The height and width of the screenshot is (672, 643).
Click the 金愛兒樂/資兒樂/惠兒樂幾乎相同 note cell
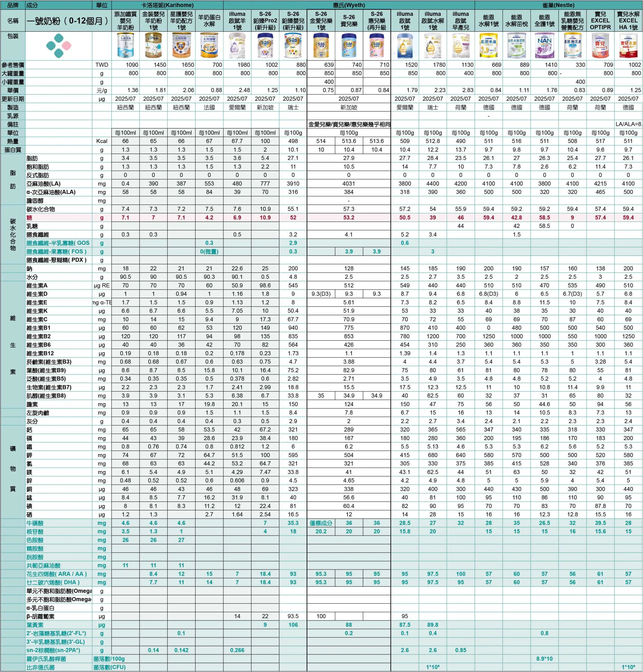349,124
